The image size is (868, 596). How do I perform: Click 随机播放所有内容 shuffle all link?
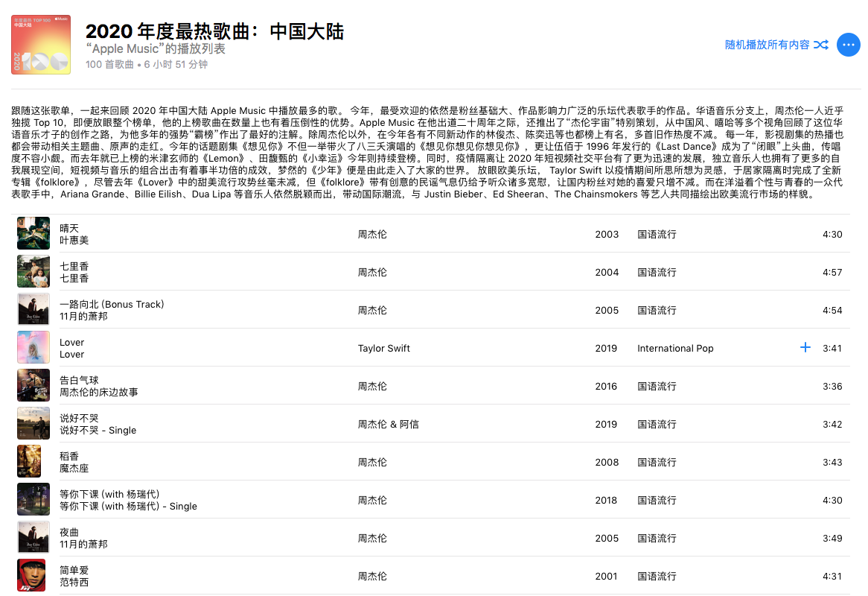(768, 45)
